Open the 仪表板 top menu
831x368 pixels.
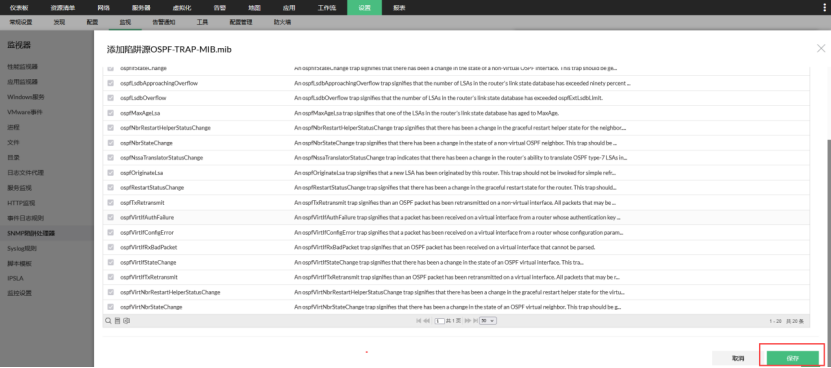[x=19, y=7]
